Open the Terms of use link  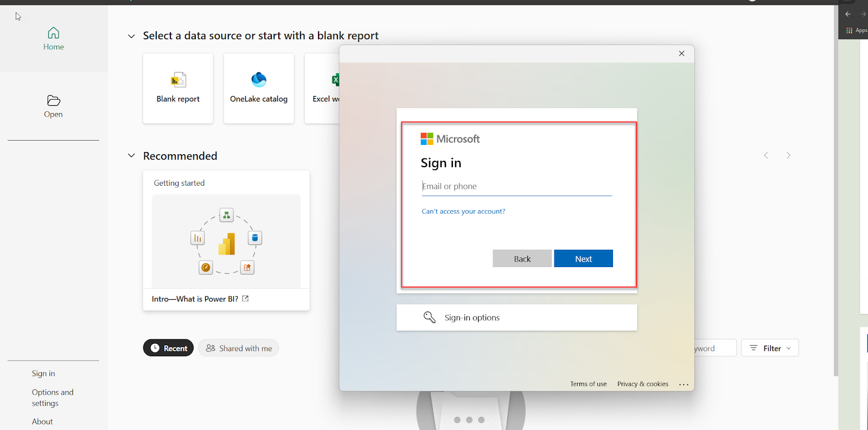click(588, 384)
